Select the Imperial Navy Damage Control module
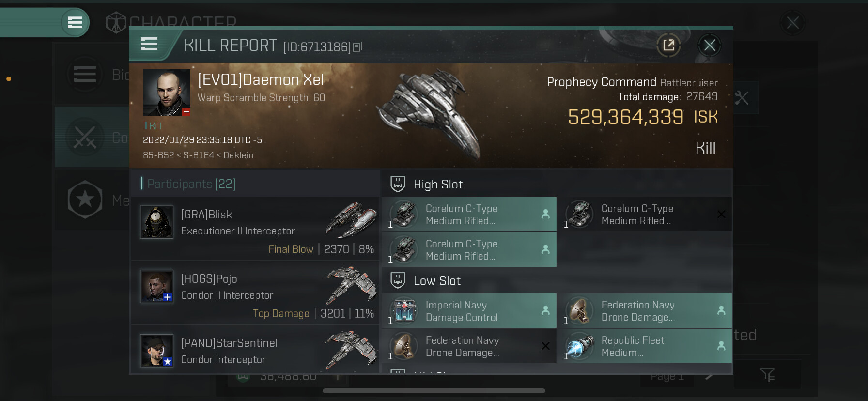The width and height of the screenshot is (868, 401). (469, 311)
